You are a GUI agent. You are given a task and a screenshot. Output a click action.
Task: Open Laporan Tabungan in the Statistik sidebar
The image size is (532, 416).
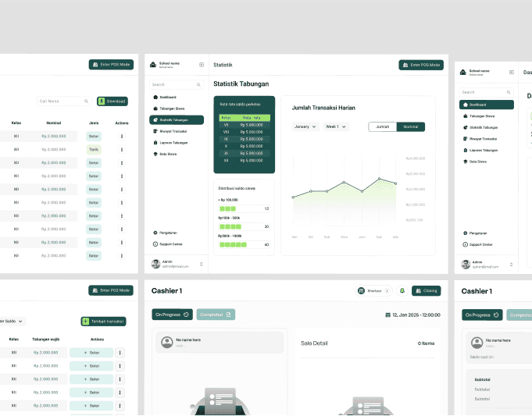coord(177,143)
